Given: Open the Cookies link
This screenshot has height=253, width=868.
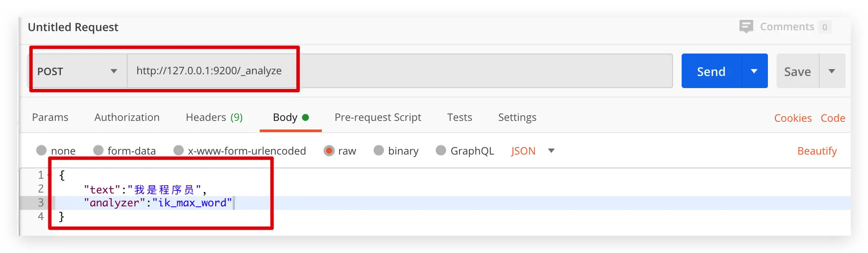Looking at the screenshot, I should coord(793,118).
